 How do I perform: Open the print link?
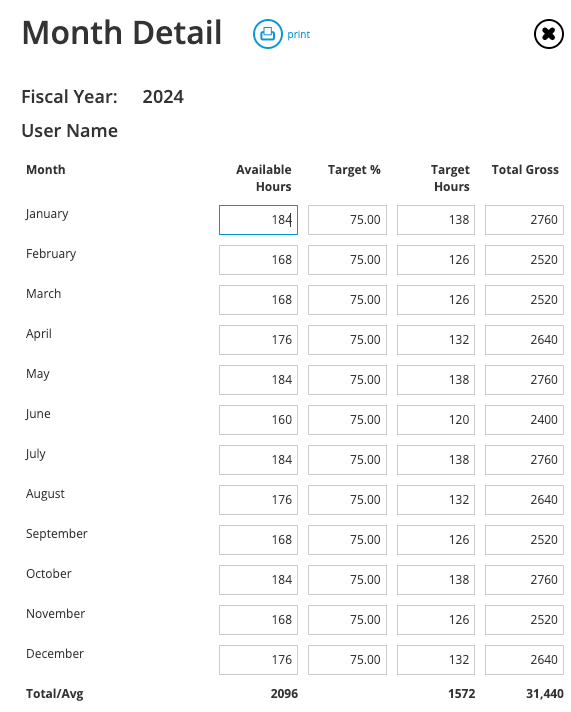pos(298,35)
